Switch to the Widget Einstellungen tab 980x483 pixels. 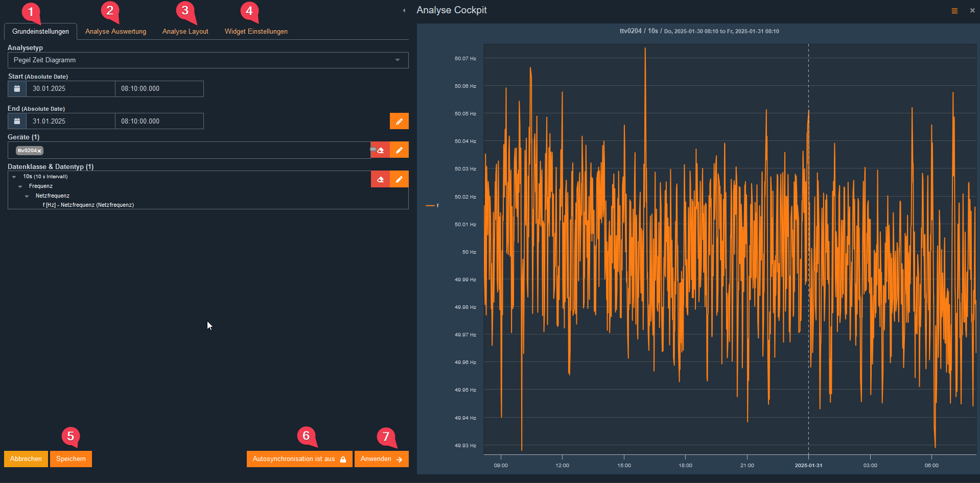tap(256, 32)
